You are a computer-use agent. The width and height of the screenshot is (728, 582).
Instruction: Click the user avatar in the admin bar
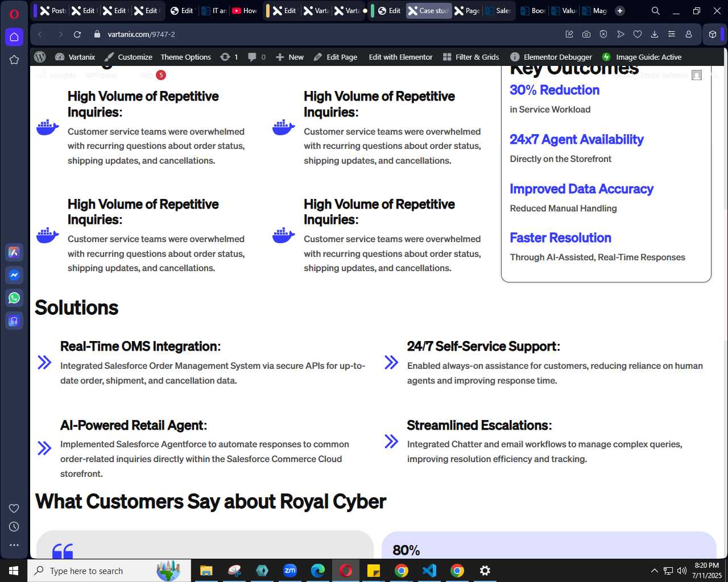[x=697, y=75]
